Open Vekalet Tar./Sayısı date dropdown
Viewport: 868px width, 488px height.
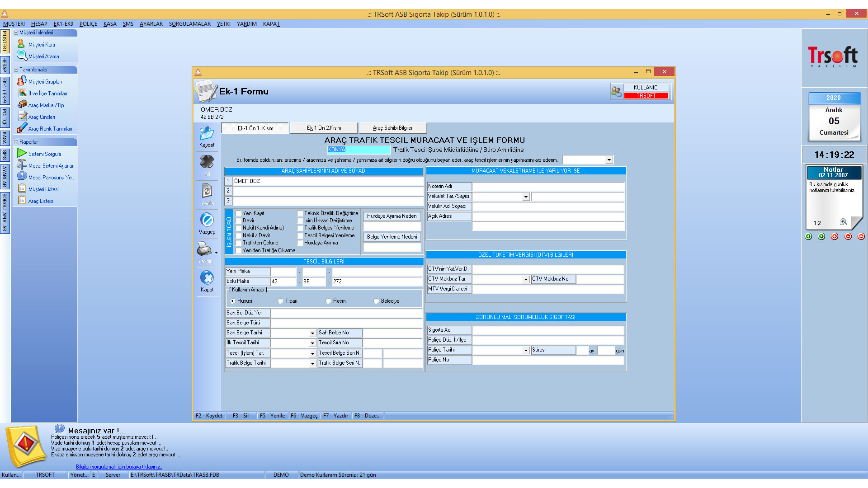pyautogui.click(x=526, y=197)
